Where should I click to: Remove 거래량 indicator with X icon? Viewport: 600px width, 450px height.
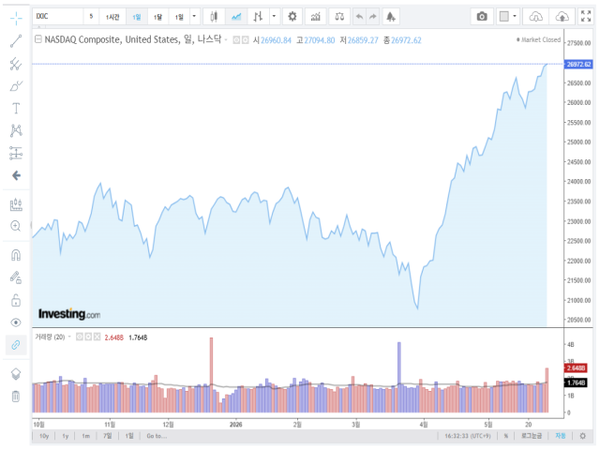click(x=97, y=337)
